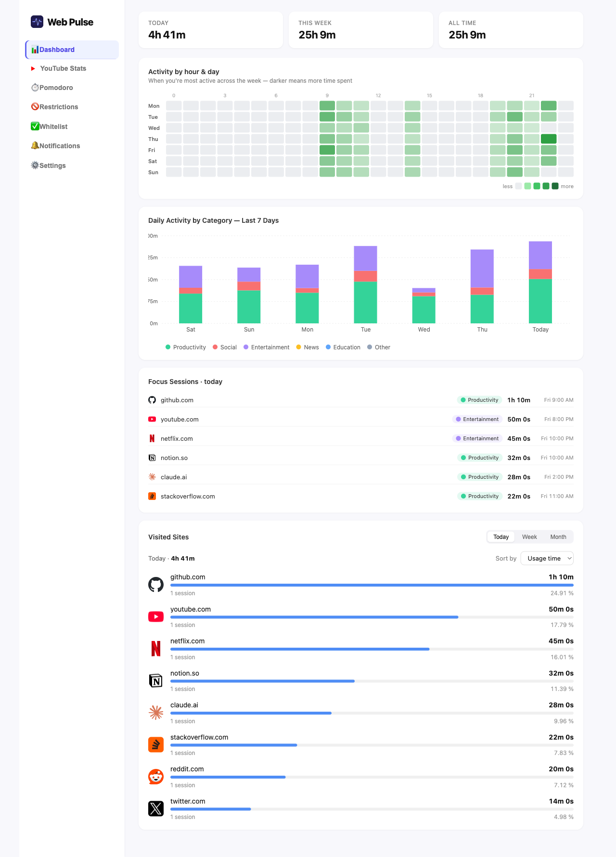This screenshot has width=616, height=857.
Task: Click the Reddit icon in Visited Sites
Action: [156, 777]
